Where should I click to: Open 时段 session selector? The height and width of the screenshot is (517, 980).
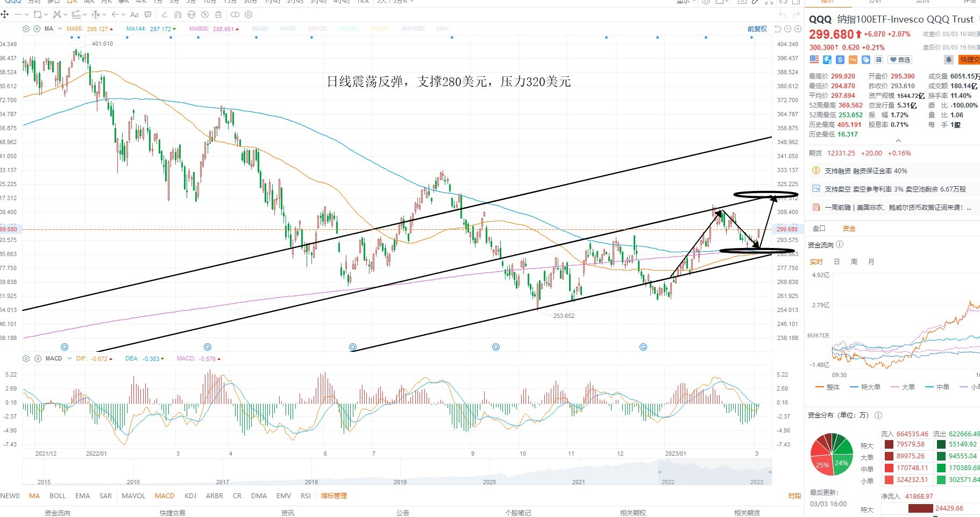[x=794, y=496]
